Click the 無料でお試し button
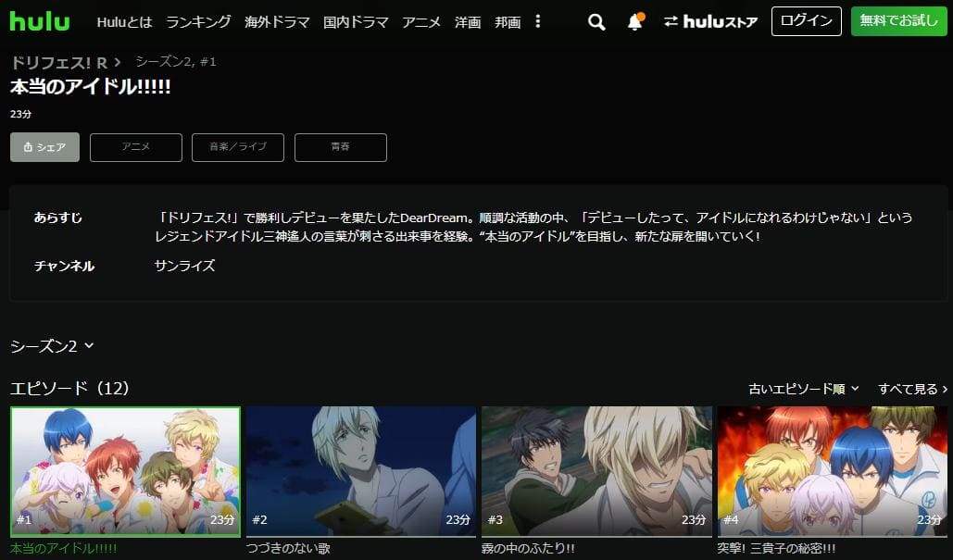Screen dimensions: 953x560 pos(899,21)
